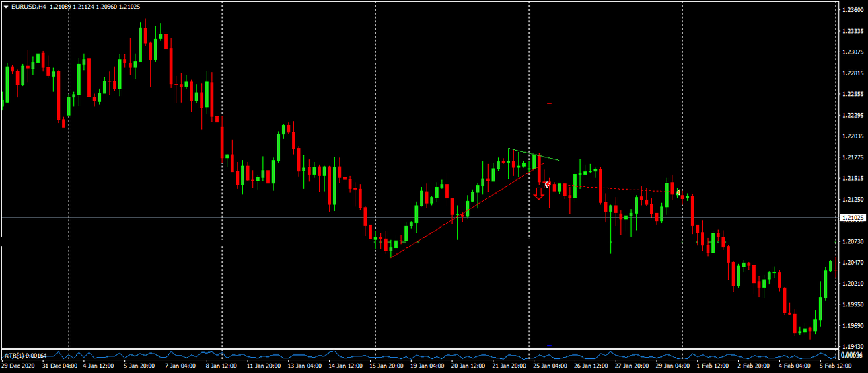Click the 27 Jan 20:00 time axis label
This screenshot has height=373, width=868.
632,366
